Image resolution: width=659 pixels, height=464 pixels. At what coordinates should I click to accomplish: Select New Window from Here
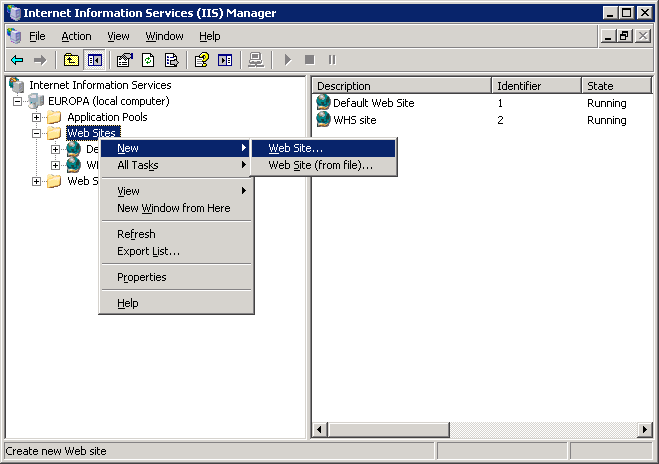pos(176,208)
